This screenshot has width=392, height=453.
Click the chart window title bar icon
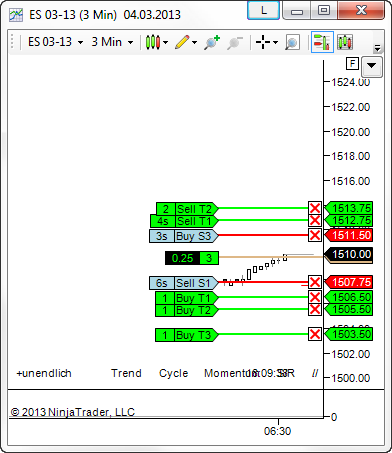coord(16,15)
